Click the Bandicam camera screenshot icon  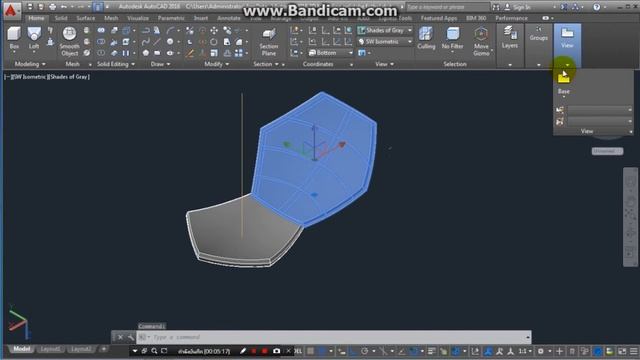(276, 351)
